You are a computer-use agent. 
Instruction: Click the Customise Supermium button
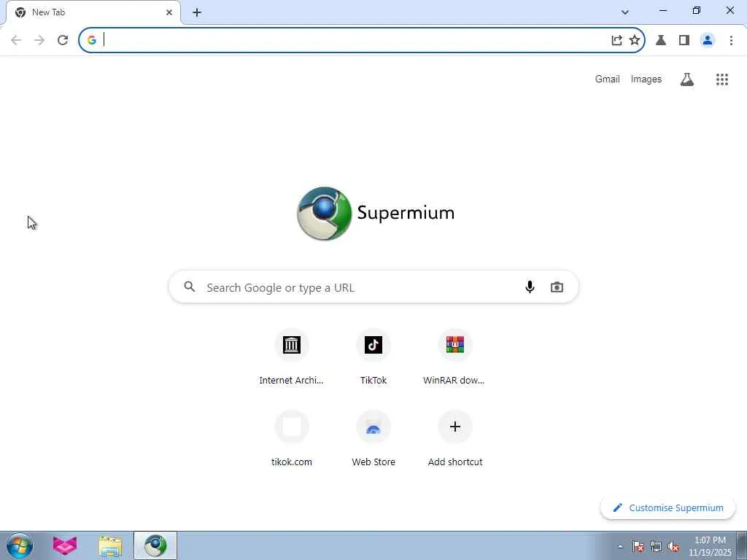667,507
